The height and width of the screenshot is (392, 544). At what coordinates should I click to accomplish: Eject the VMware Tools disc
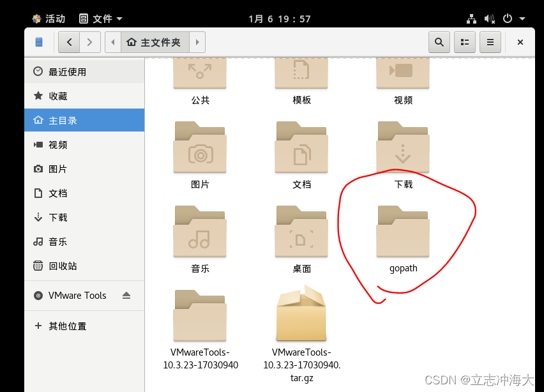tap(126, 296)
